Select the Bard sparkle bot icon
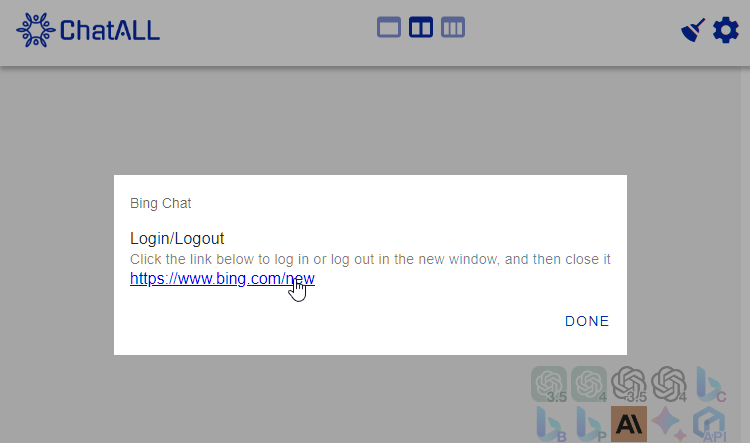 [x=669, y=424]
